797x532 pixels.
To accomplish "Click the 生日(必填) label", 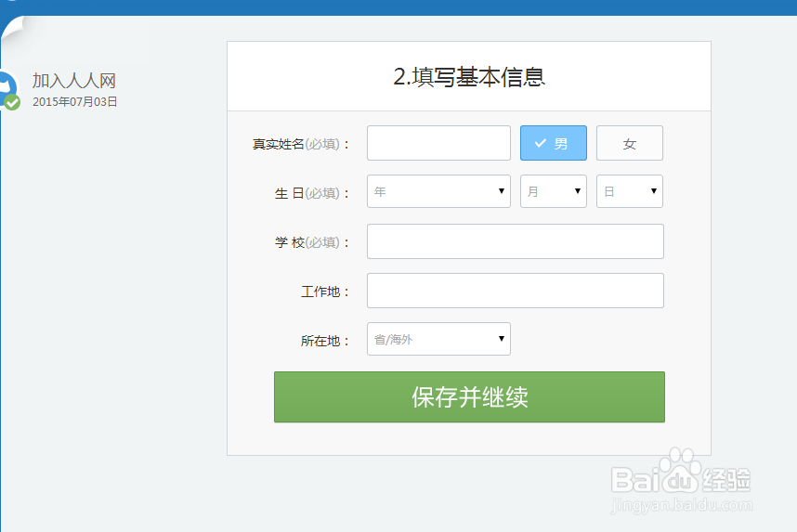I will pos(311,193).
